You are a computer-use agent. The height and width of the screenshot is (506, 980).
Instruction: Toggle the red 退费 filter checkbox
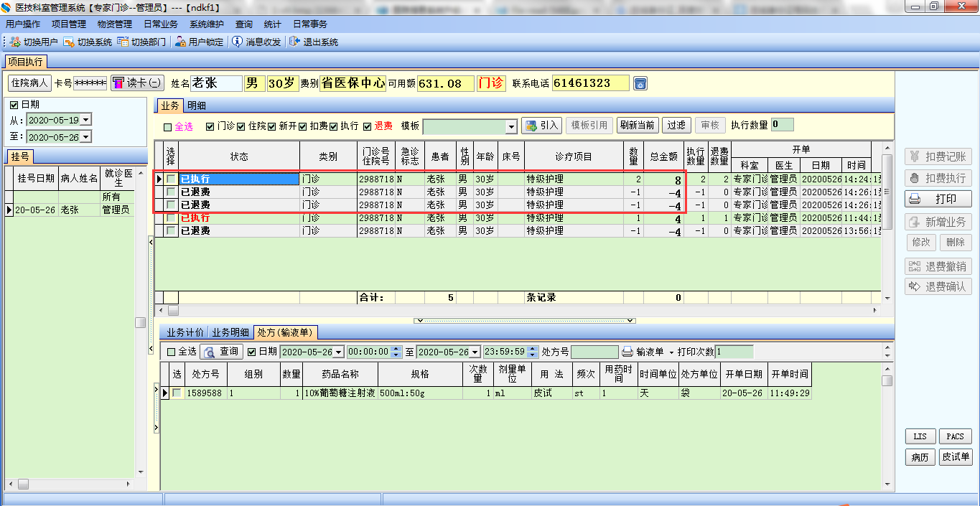pos(367,126)
